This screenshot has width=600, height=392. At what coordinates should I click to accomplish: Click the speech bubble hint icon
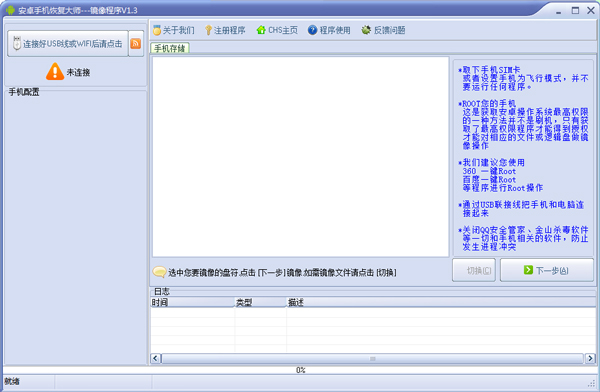click(159, 272)
